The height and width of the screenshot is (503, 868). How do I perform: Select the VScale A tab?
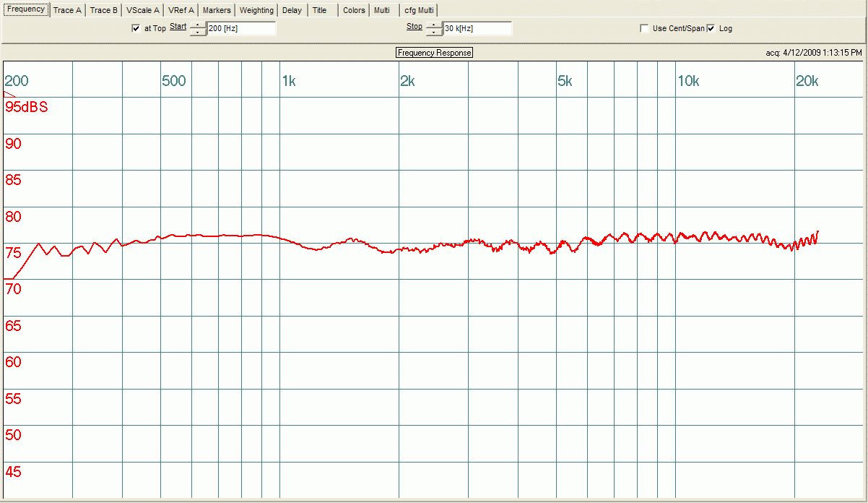click(142, 10)
